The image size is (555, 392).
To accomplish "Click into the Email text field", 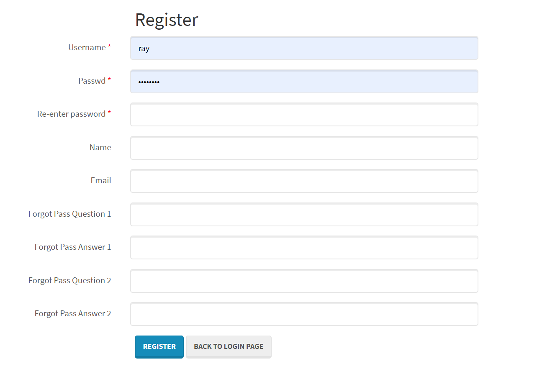I will tap(304, 181).
